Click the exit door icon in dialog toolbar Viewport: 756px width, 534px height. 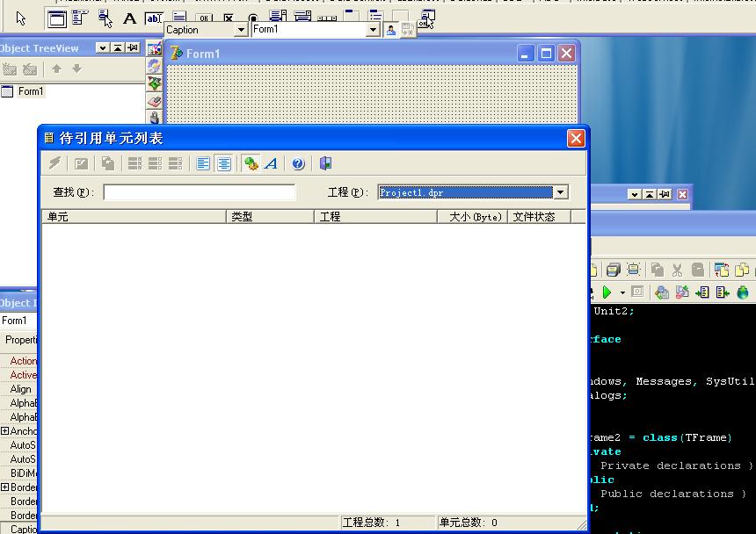[325, 163]
